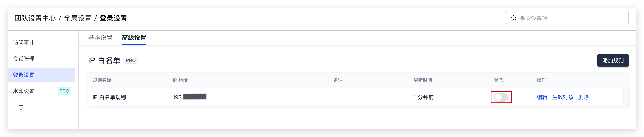This screenshot has width=644, height=137.
Task: Toggle the IP 白名单规则 status switch
Action: (501, 97)
